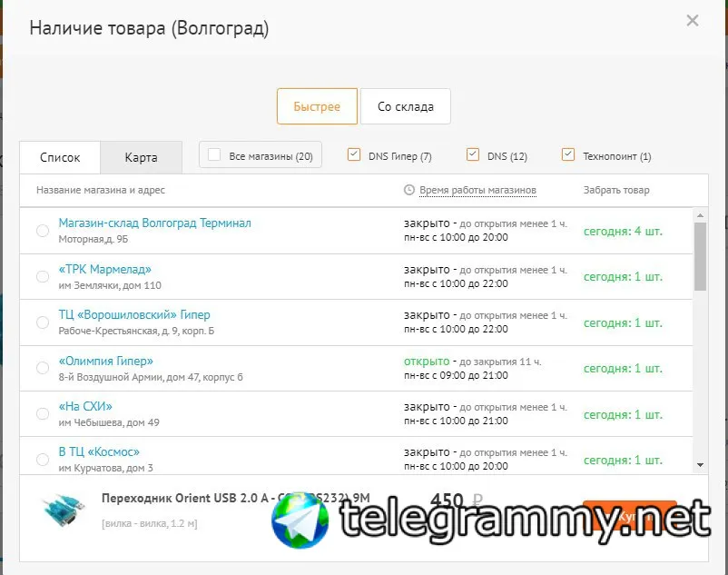Screen dimensions: 728x575
Task: Uncheck the Технопоинт (1) filter
Action: (x=568, y=154)
